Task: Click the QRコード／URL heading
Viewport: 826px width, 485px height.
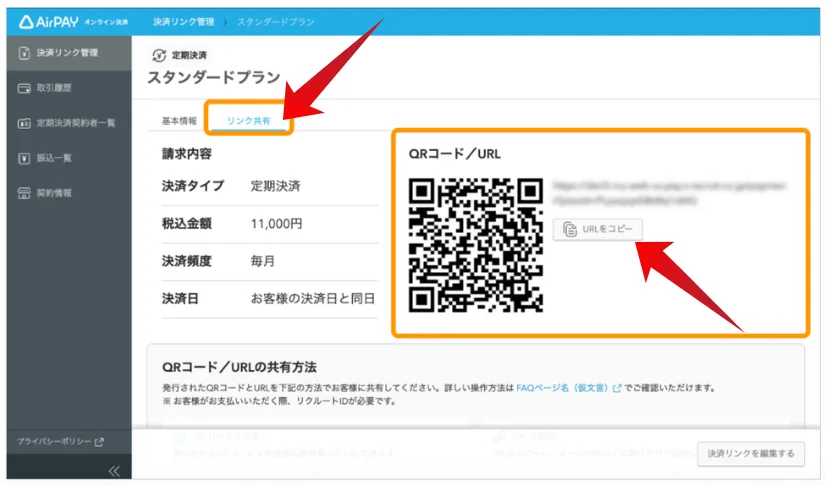Action: (x=455, y=154)
